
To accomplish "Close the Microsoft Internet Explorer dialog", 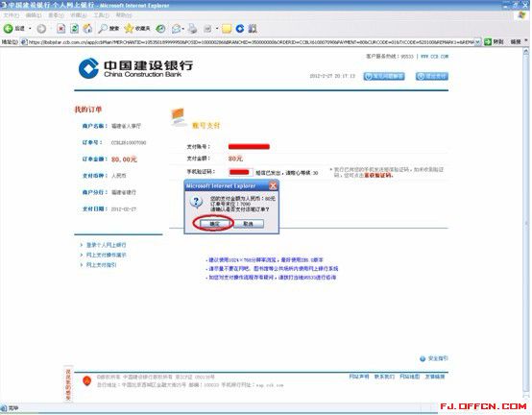I will point(273,186).
